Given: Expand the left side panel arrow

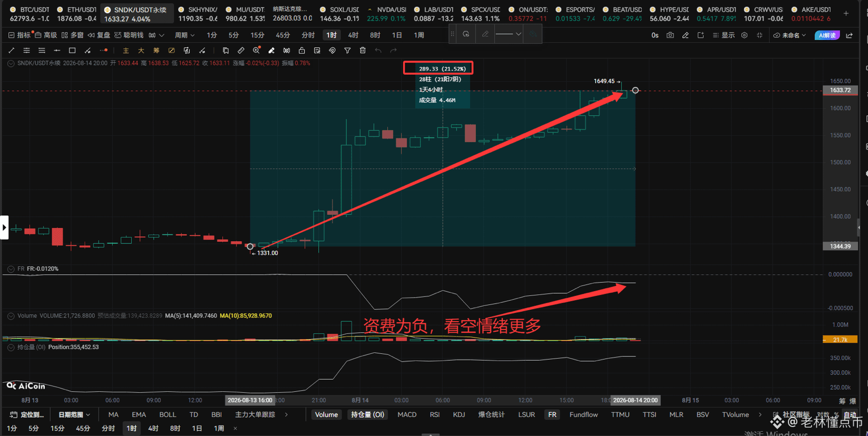Looking at the screenshot, I should [4, 227].
